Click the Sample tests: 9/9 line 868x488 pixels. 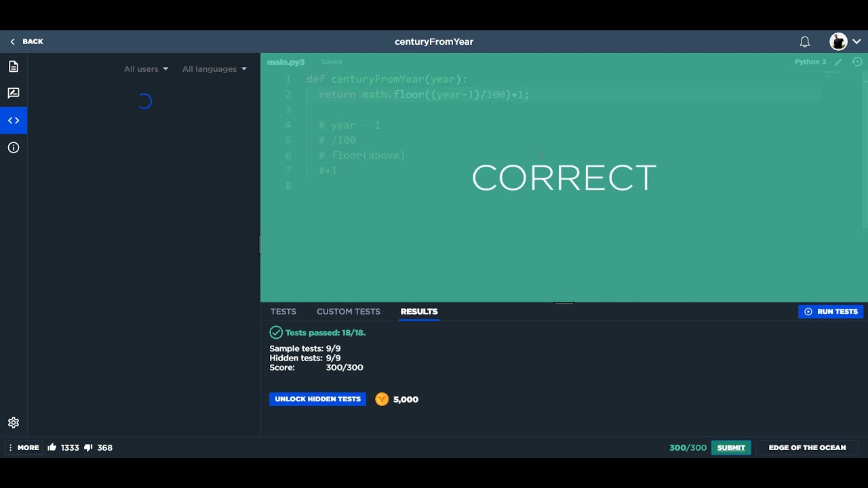[x=305, y=348]
